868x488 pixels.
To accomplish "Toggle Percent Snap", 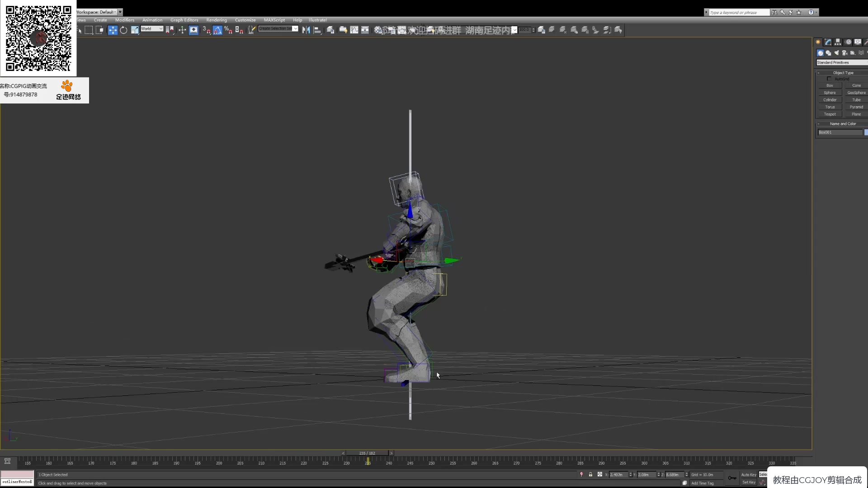I will (x=228, y=30).
